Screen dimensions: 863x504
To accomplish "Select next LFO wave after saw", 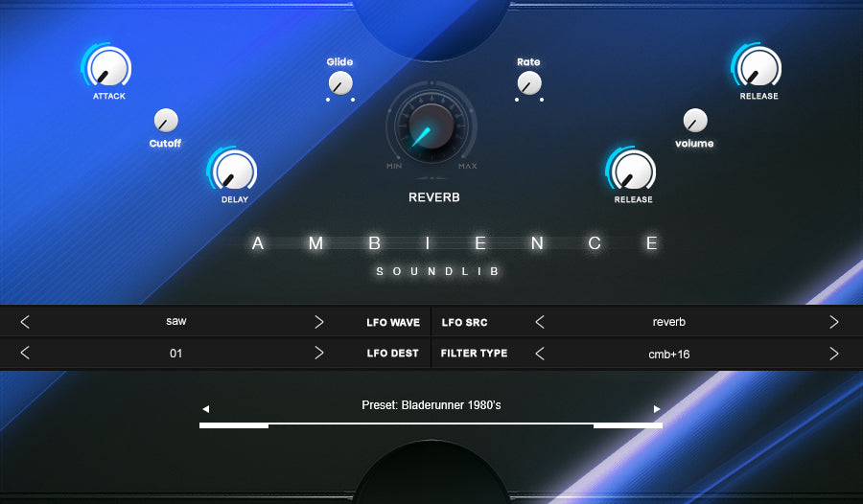I will 318,322.
